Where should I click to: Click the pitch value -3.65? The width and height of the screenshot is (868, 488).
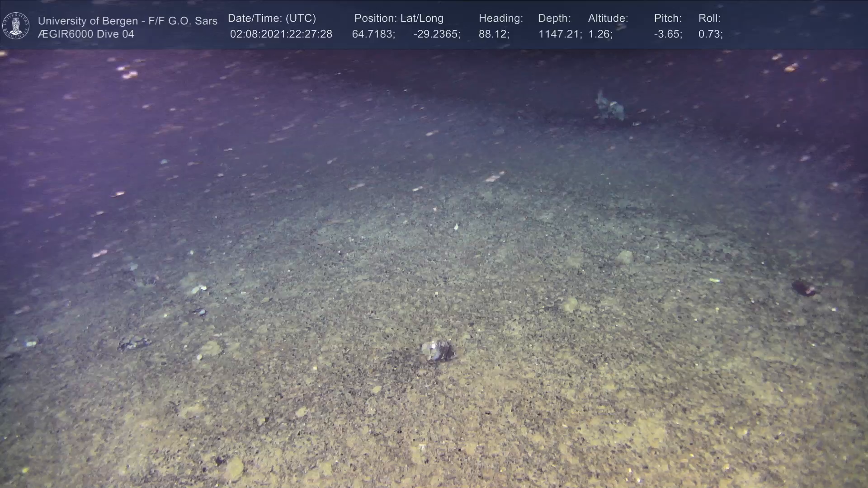pos(667,34)
